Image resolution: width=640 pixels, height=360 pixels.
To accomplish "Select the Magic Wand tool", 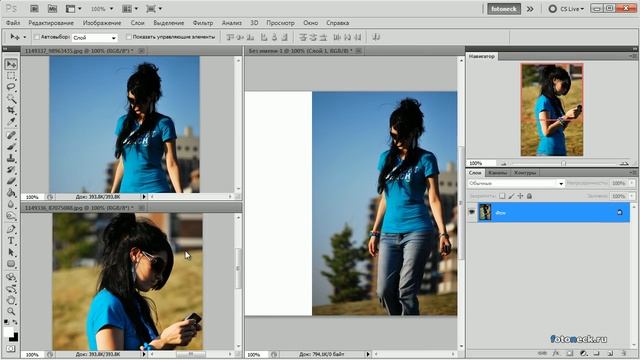I will point(11,99).
